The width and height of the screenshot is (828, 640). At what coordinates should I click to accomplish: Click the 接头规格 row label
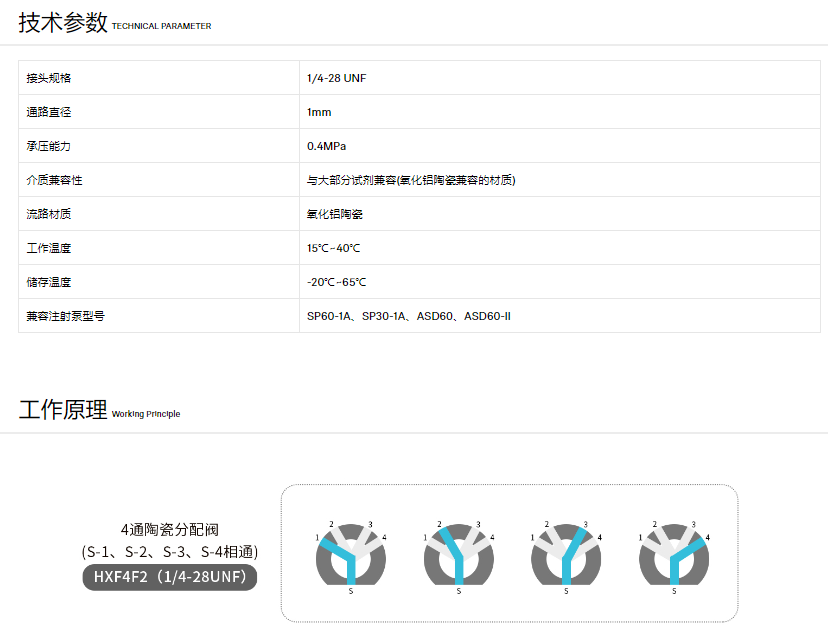(x=48, y=78)
